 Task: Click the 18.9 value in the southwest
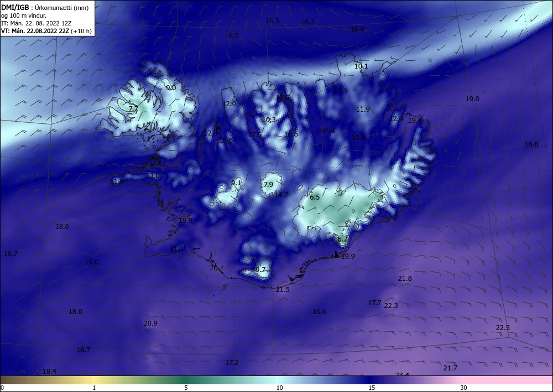tap(185, 220)
